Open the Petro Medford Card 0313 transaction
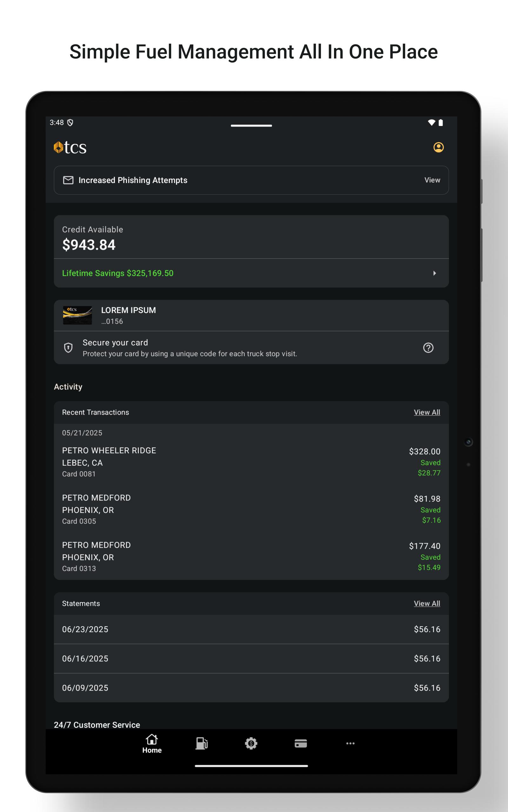Image resolution: width=508 pixels, height=812 pixels. (251, 557)
